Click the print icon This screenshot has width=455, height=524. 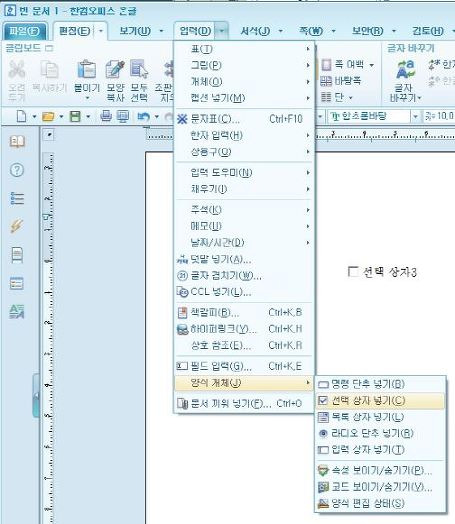(x=106, y=116)
